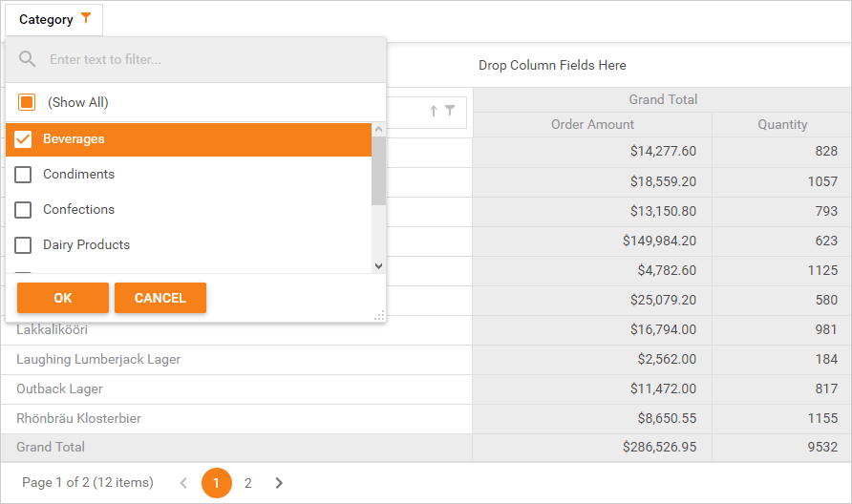Switch to page 2

(248, 483)
